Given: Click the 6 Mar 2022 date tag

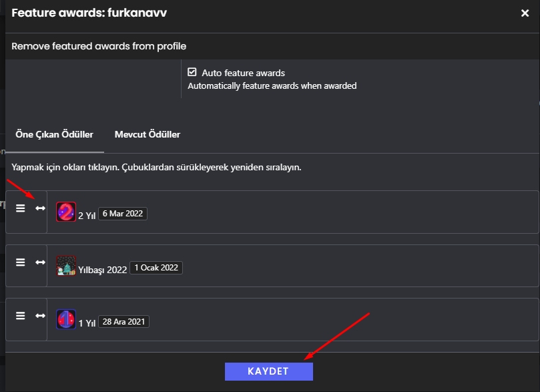Looking at the screenshot, I should click(x=123, y=214).
